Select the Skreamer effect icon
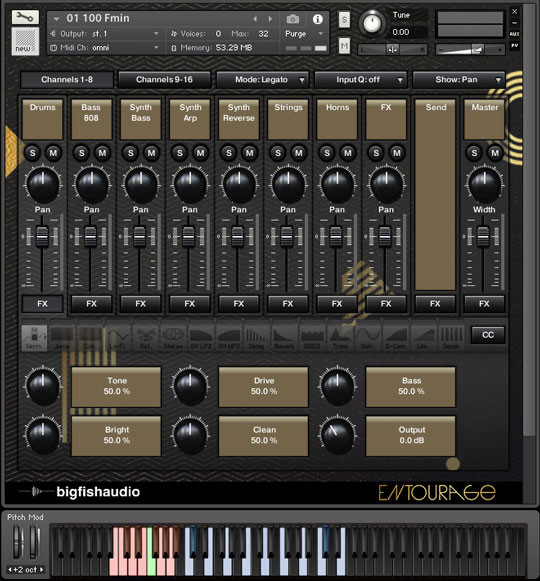 [34, 337]
